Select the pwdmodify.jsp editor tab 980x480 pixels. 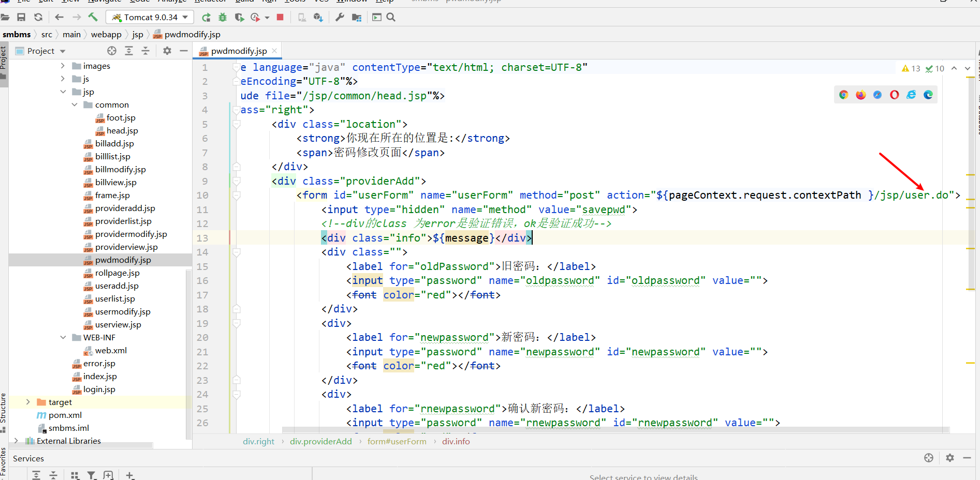(x=238, y=51)
